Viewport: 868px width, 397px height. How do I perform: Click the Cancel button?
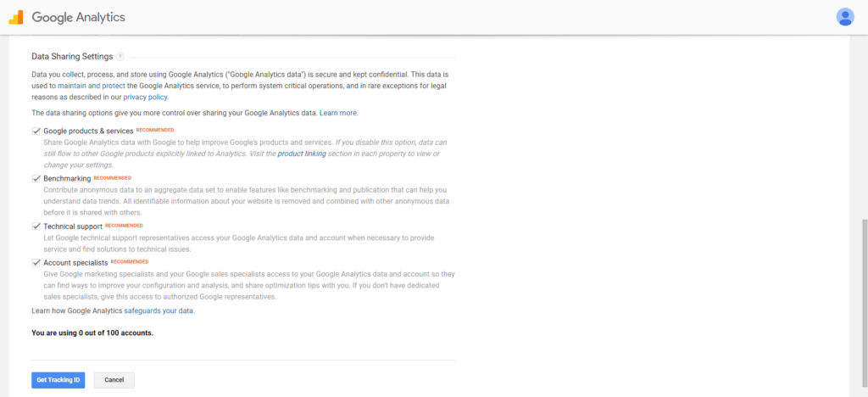tap(114, 380)
